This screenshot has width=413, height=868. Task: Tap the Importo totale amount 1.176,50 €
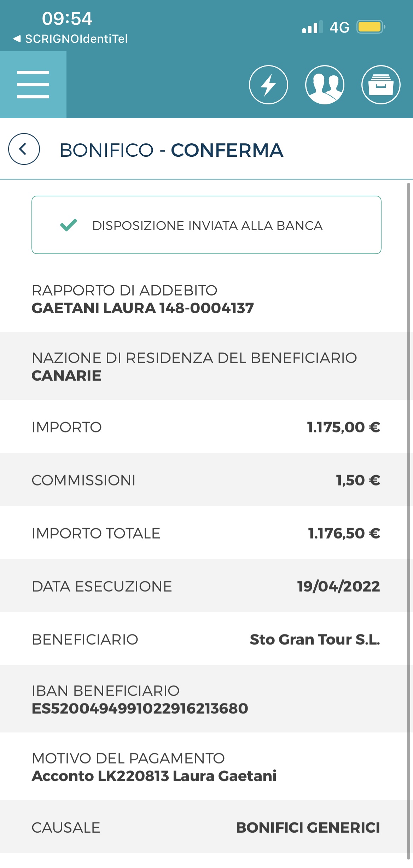(x=344, y=533)
